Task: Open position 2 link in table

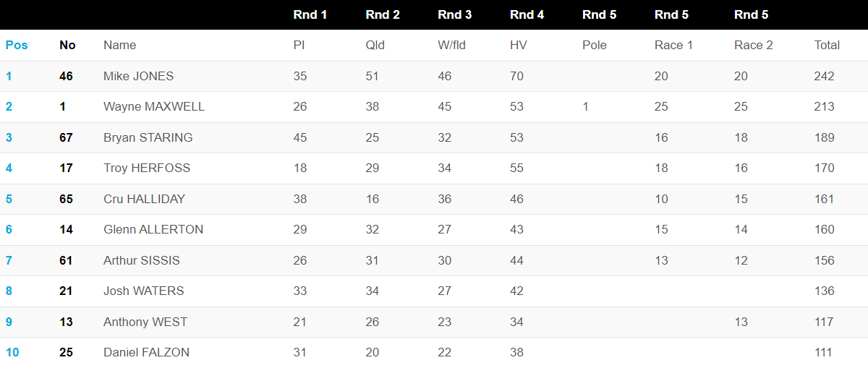Action: 9,106
